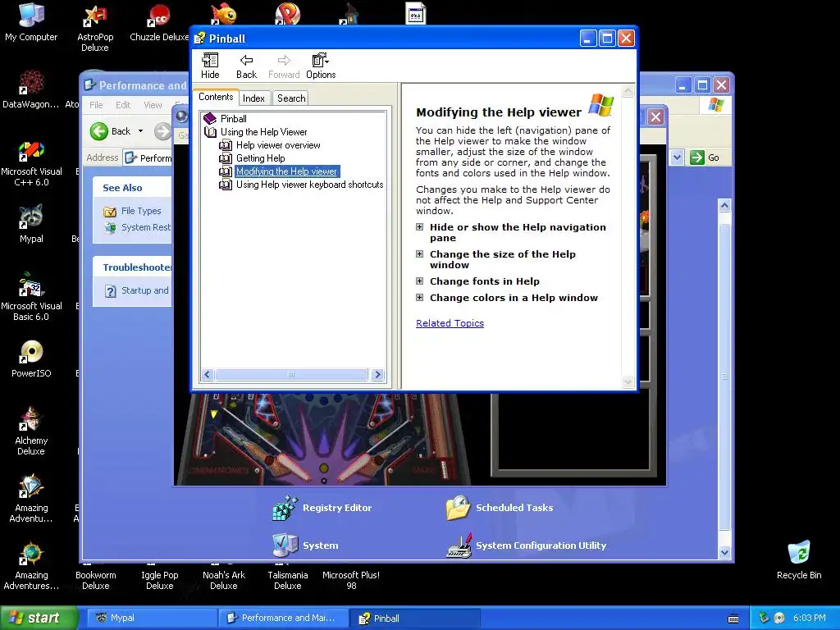Switch to Performance and Maintenance taskbar button
The image size is (840, 630).
coord(283,618)
